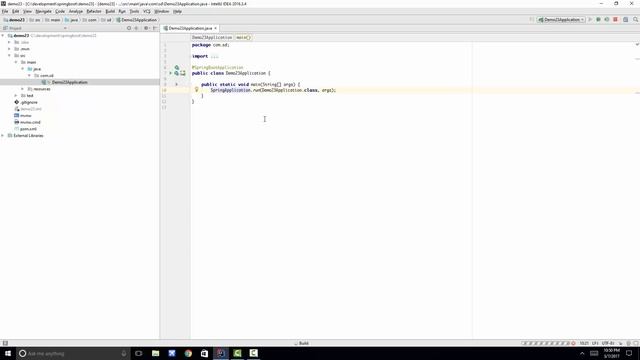Expand the folded import statement

tap(215, 56)
